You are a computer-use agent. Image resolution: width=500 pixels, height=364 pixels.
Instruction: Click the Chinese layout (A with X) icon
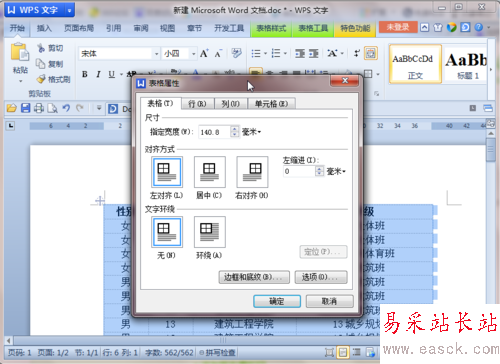332,53
